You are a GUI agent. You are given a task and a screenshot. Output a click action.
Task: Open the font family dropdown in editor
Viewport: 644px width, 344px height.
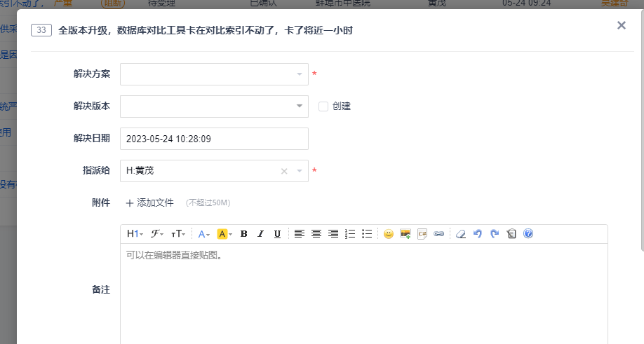tap(156, 234)
